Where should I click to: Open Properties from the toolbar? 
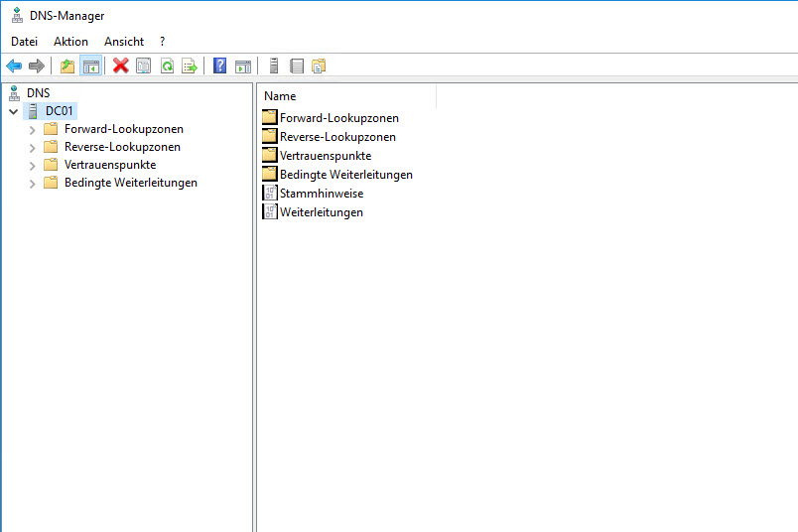(144, 66)
